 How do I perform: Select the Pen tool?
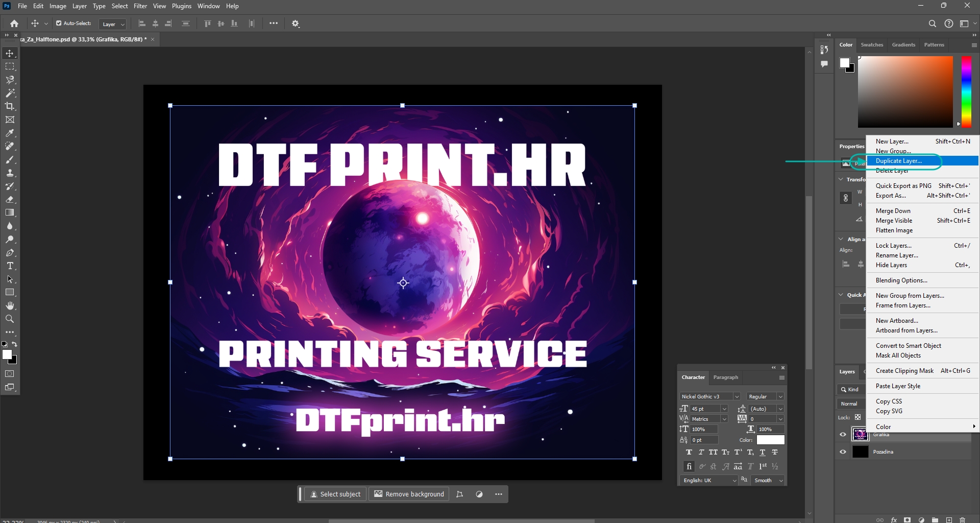coord(10,252)
